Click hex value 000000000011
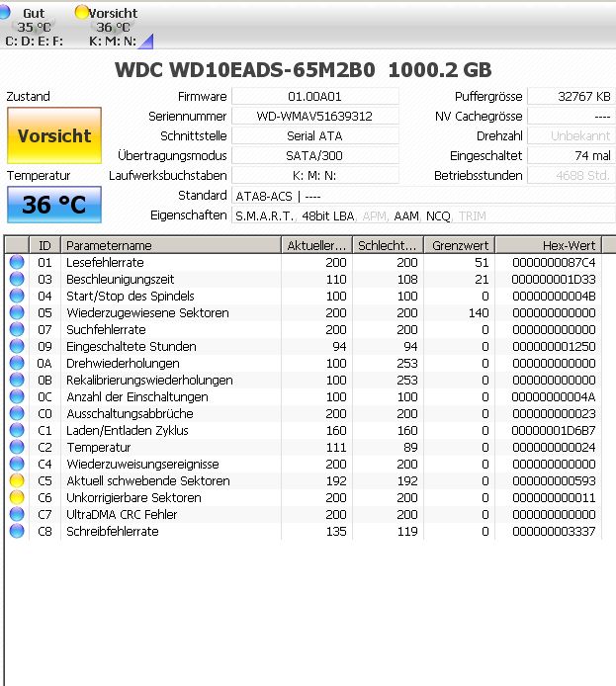This screenshot has width=616, height=686. click(554, 497)
